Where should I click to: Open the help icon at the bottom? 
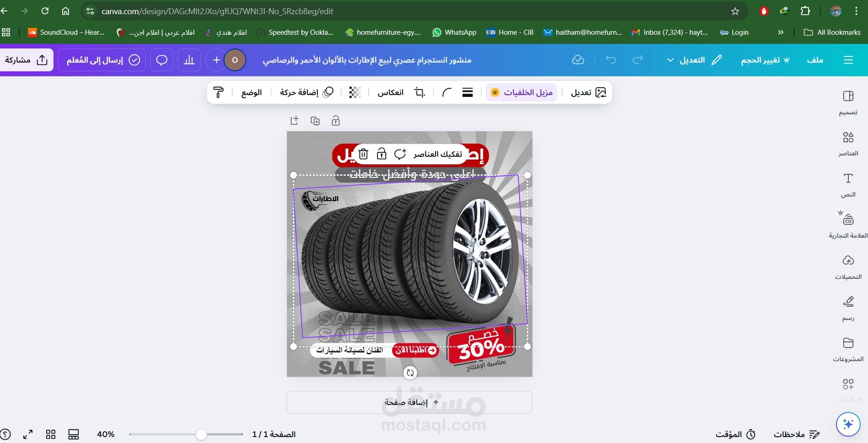click(5, 434)
